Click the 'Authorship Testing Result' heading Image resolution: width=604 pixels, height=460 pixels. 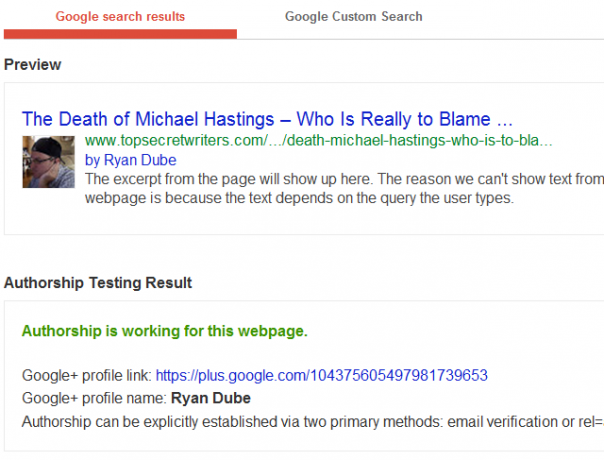tap(98, 283)
